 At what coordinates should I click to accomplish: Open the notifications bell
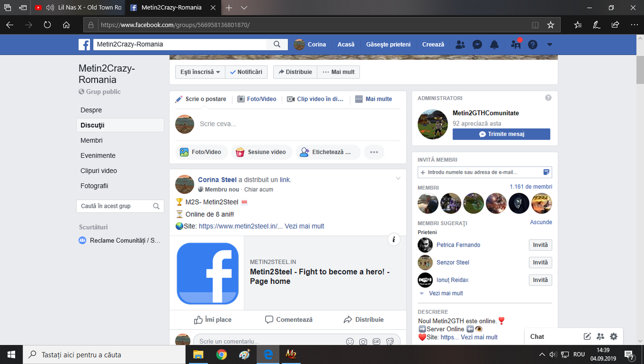tap(495, 44)
